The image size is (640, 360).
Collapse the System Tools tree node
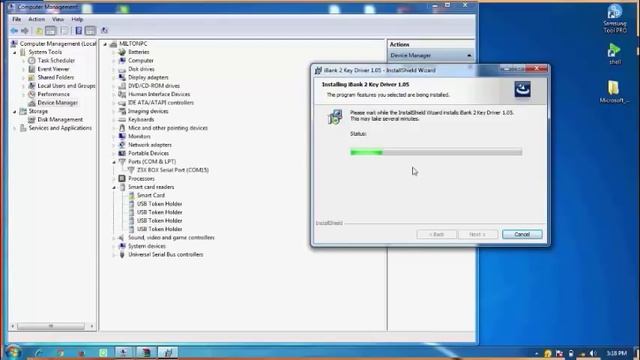(15, 52)
